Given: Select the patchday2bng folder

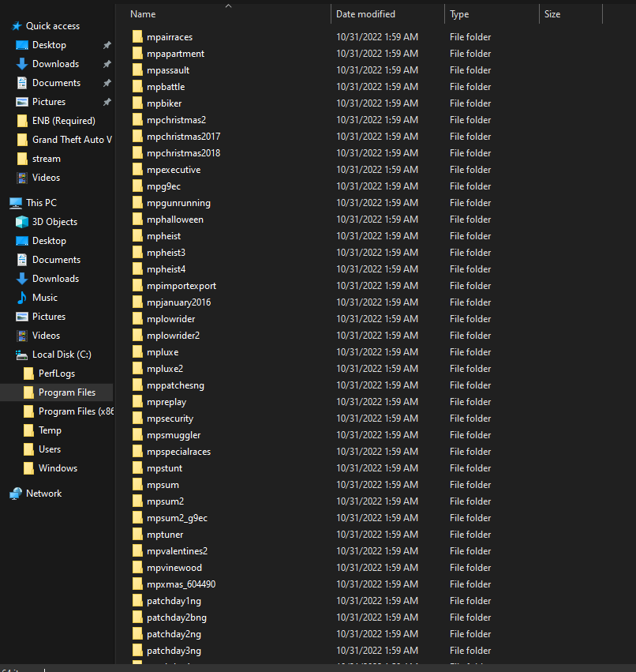Looking at the screenshot, I should coord(177,618).
